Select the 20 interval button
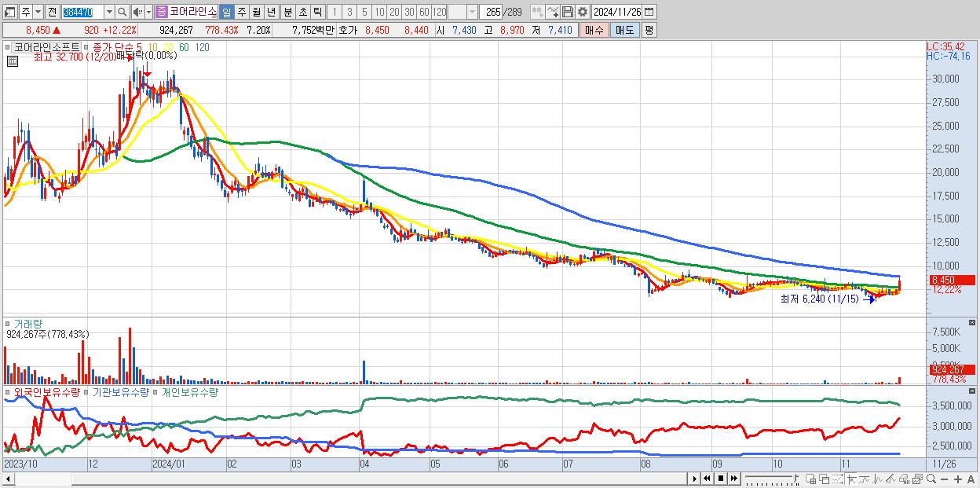980x488 pixels. click(x=394, y=12)
